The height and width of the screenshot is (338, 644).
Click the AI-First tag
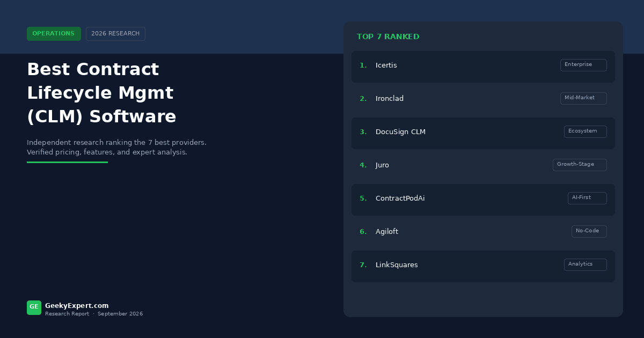coord(587,198)
